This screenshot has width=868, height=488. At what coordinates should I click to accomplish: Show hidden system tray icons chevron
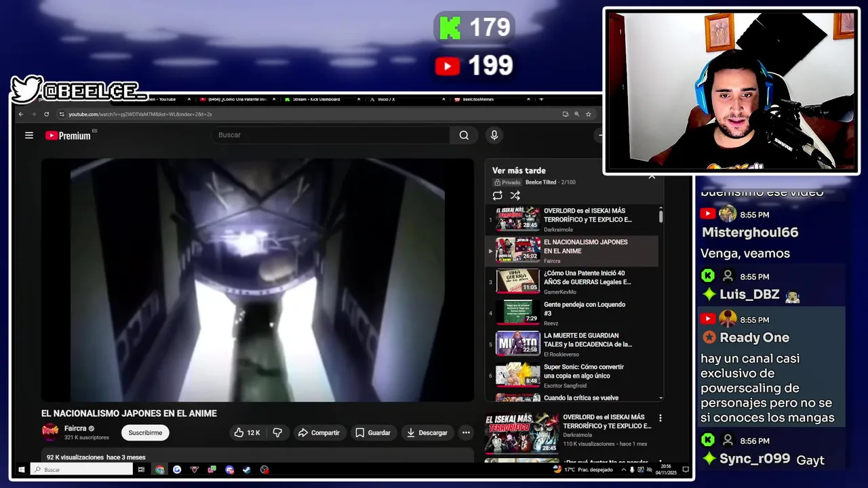[x=625, y=469]
